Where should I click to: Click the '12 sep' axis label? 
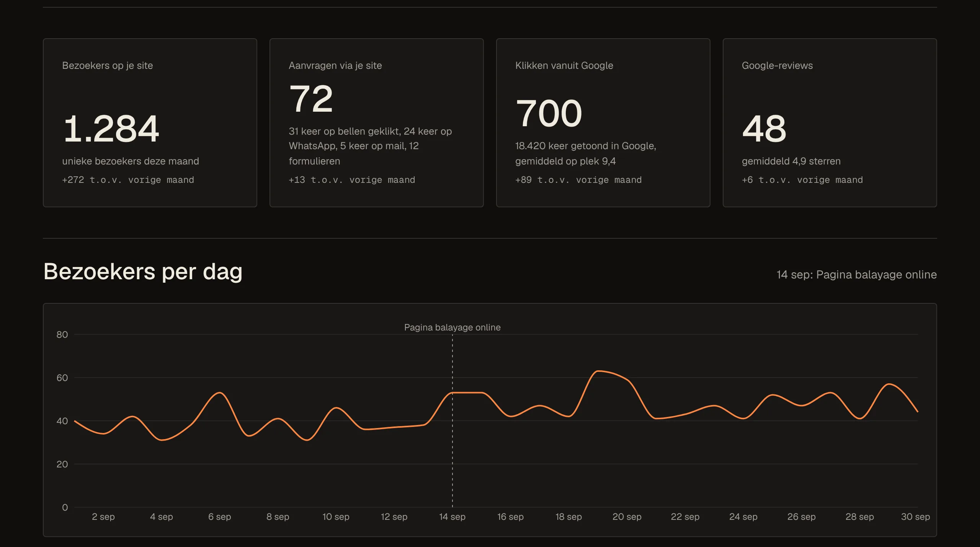394,517
